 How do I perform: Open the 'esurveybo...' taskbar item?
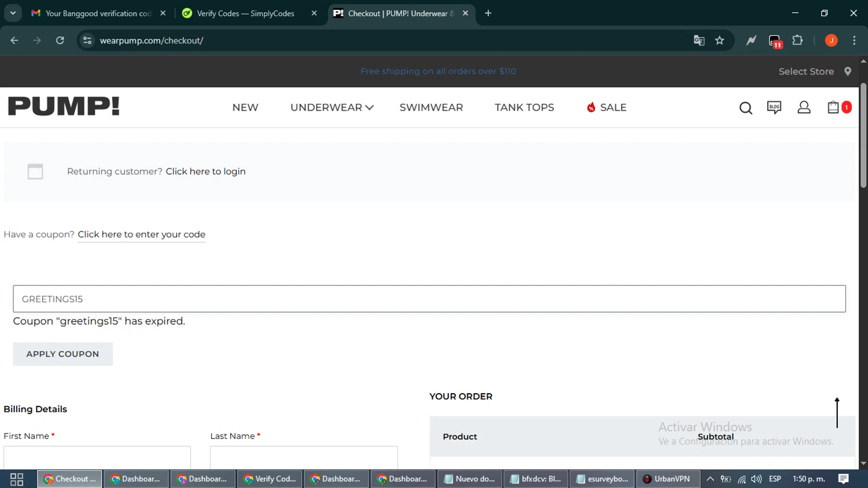point(602,479)
